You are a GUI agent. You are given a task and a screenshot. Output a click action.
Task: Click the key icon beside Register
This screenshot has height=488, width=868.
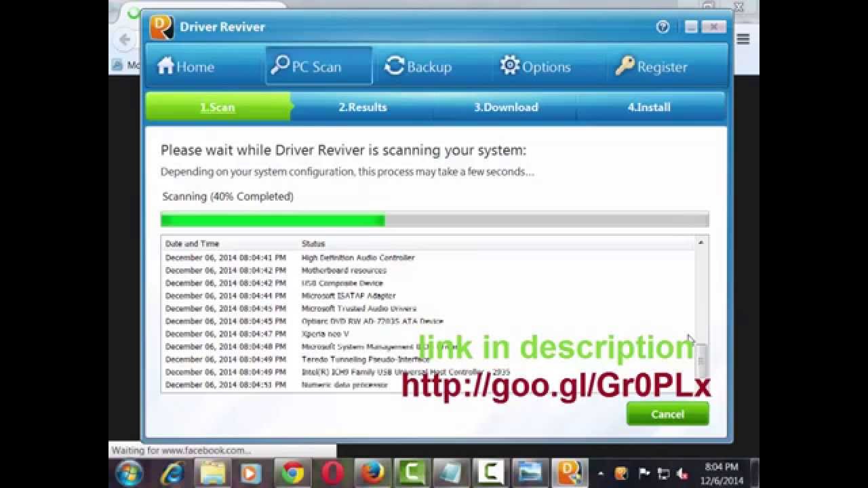[x=625, y=66]
